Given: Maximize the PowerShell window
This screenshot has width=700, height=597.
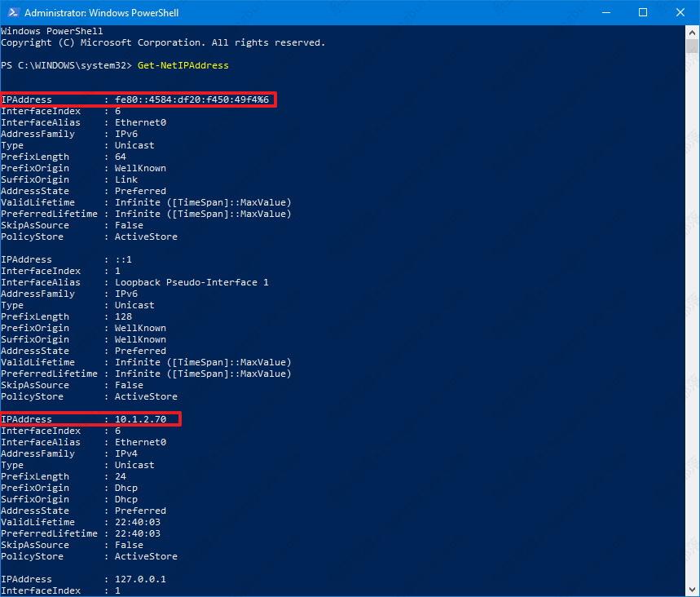Looking at the screenshot, I should pyautogui.click(x=643, y=12).
